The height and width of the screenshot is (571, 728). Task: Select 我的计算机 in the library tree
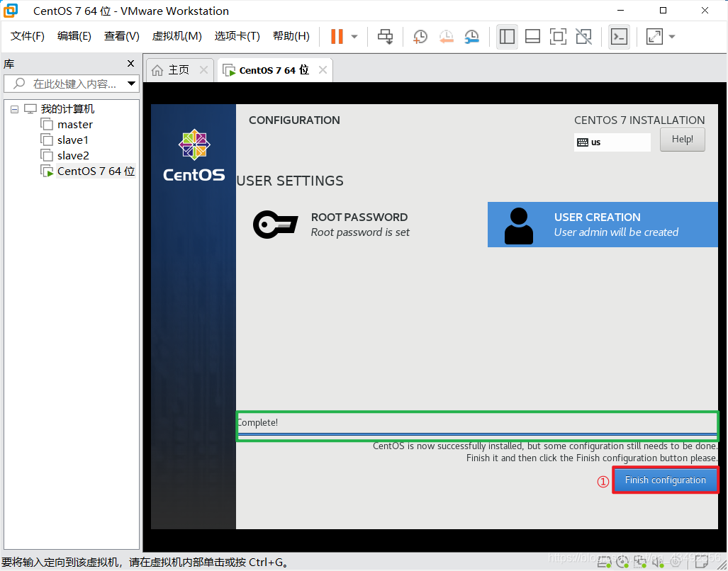click(x=67, y=109)
